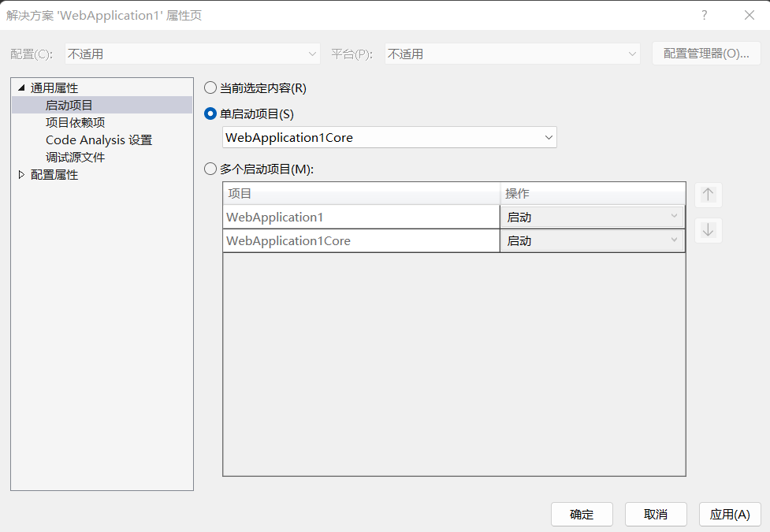Open action dropdown for WebApplication1Core row
Screen dimensions: 770x532
click(592, 240)
